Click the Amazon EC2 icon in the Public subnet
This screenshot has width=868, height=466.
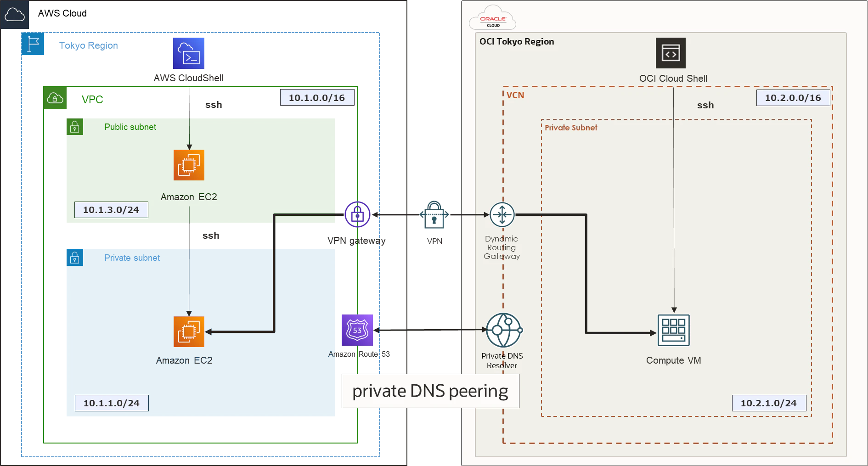(189, 165)
